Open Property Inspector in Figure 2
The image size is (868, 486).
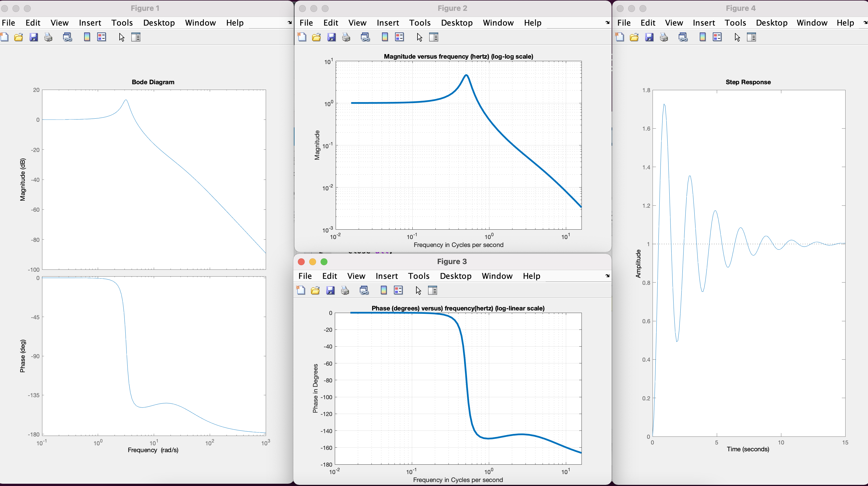[x=434, y=37]
